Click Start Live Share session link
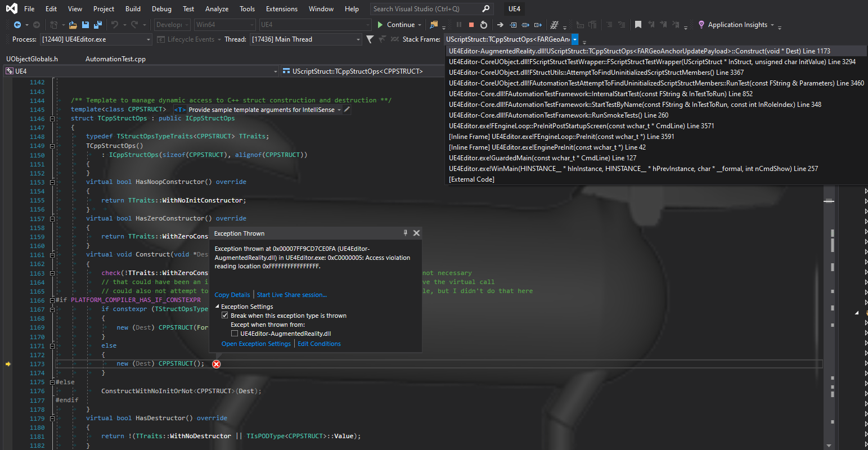The width and height of the screenshot is (868, 450). pos(292,295)
